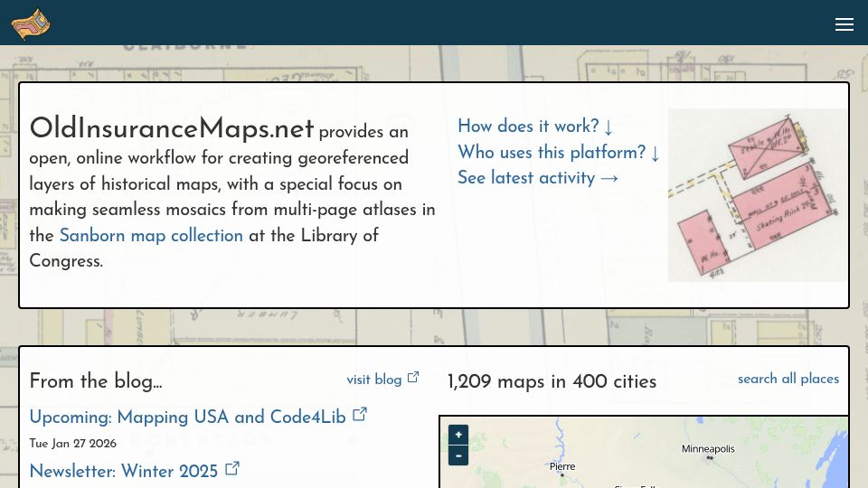Click the Minneapolis marker on the map
Viewport: 868px width, 488px height.
coord(711,458)
